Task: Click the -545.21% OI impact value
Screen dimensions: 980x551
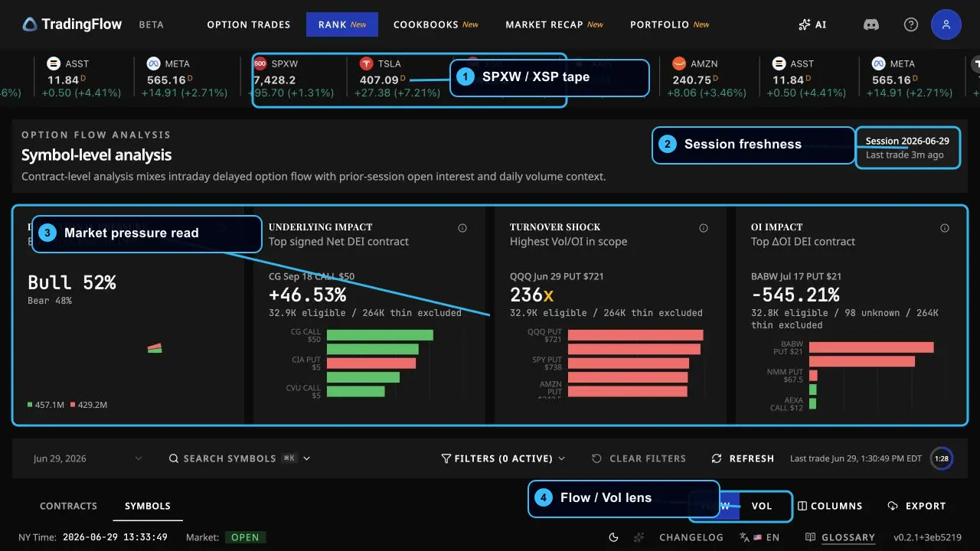Action: point(795,295)
